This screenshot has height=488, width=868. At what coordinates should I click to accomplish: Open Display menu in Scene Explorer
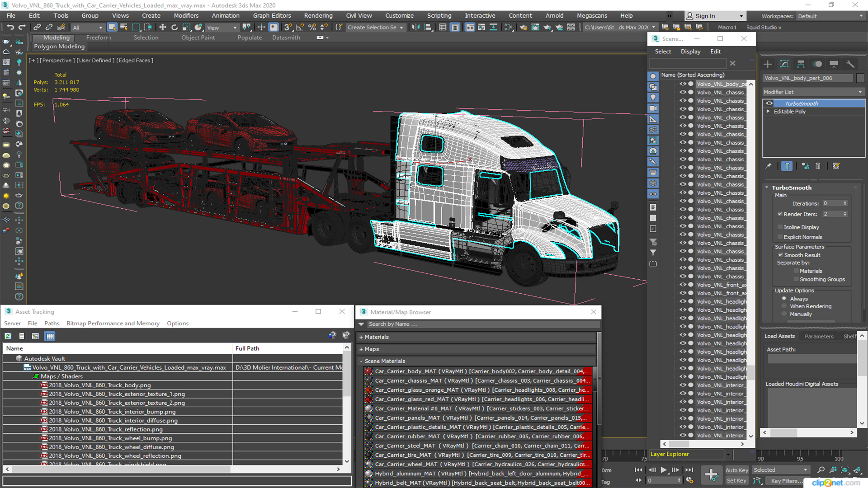[690, 52]
